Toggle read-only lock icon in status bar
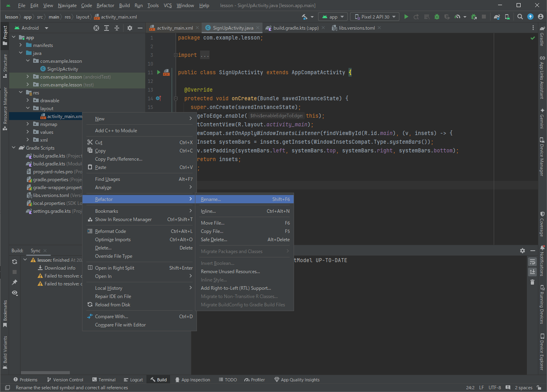547x392 pixels. click(539, 388)
